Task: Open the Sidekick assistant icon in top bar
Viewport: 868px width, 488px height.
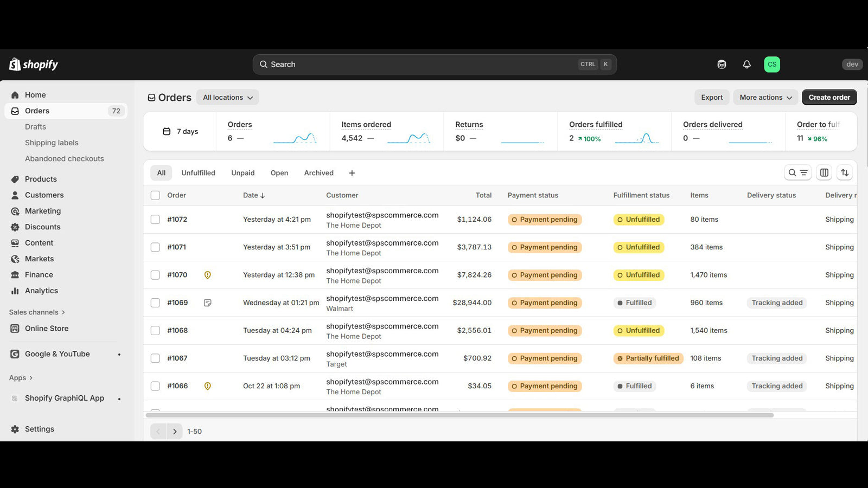Action: (722, 65)
